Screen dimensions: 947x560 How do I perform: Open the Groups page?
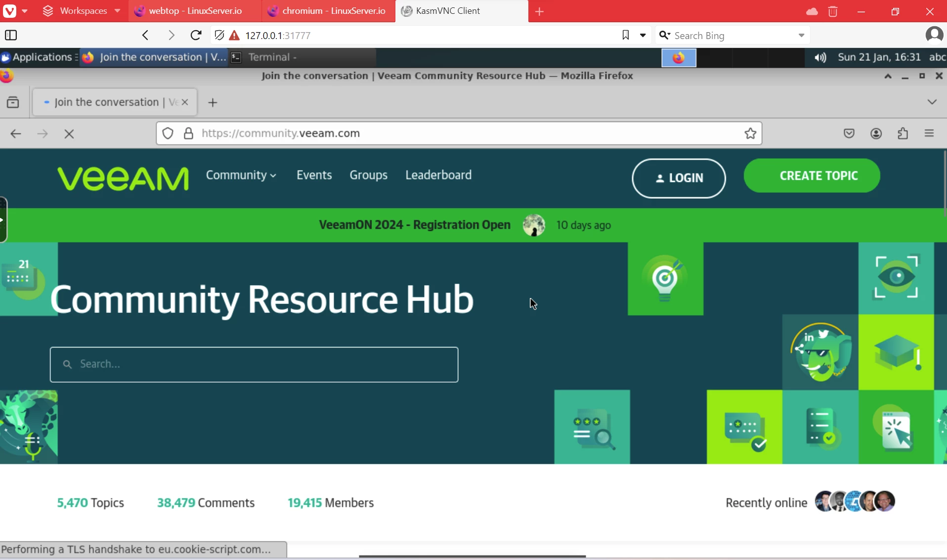tap(368, 175)
